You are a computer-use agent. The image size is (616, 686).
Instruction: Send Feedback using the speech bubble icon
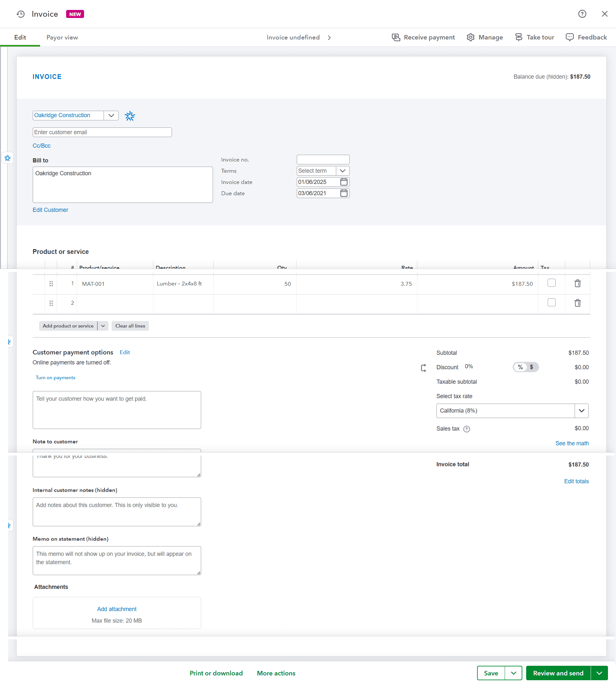570,37
